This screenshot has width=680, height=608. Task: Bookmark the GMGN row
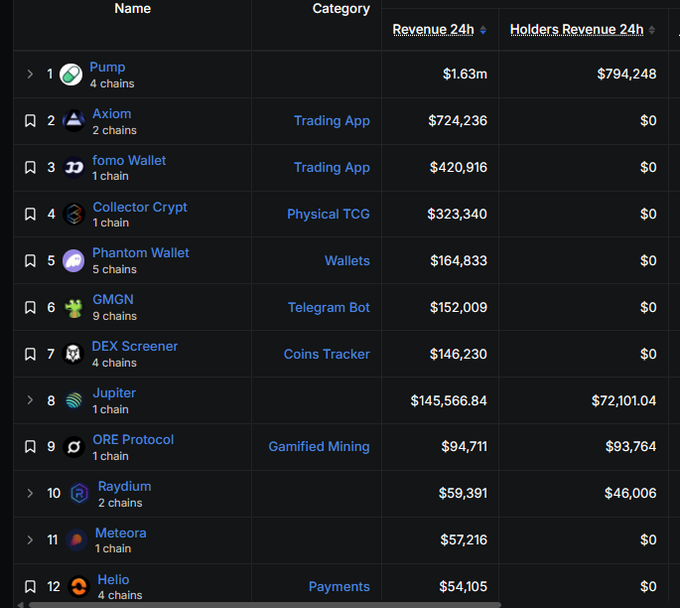click(30, 307)
